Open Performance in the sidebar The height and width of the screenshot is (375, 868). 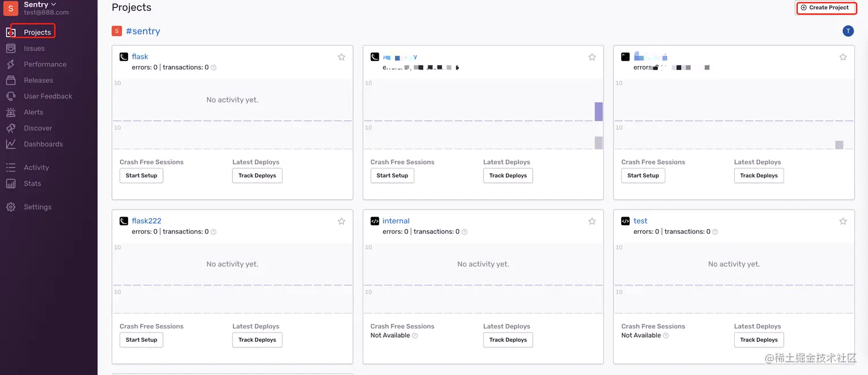45,64
